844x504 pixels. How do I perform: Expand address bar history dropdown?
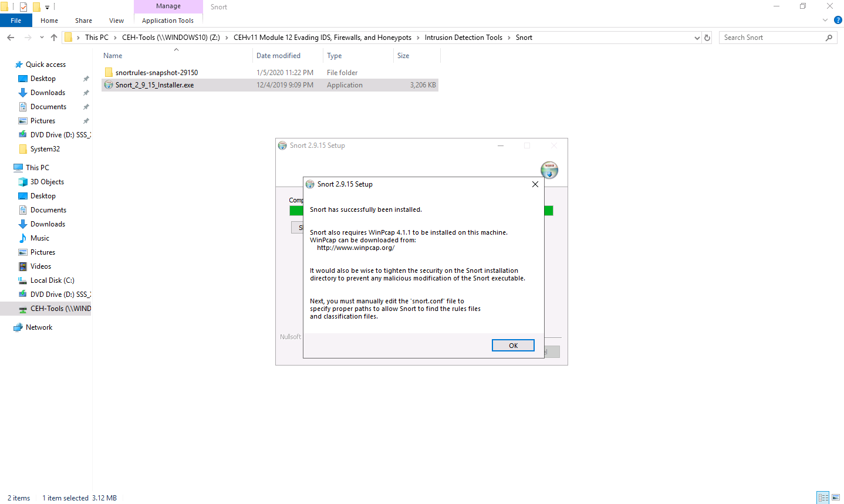[x=697, y=38]
